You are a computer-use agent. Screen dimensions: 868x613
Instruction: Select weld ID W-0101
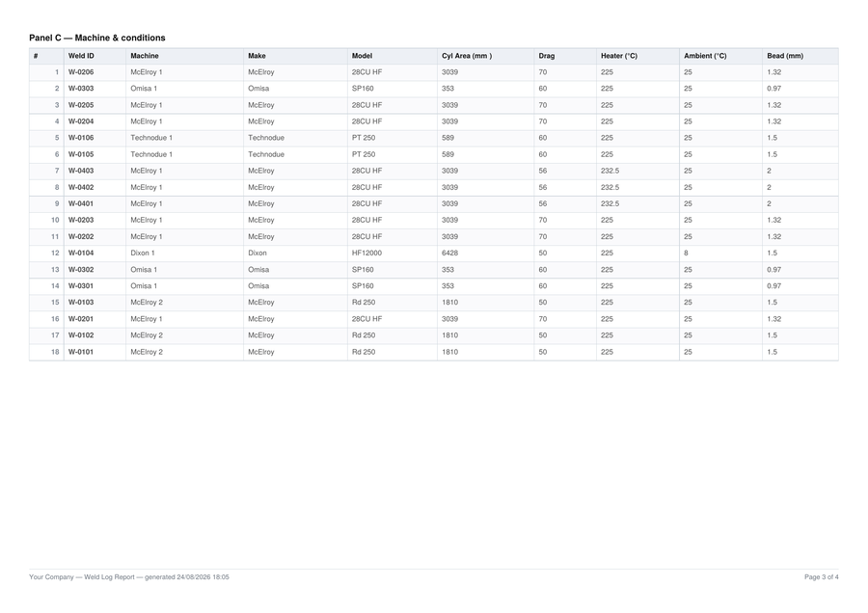click(81, 352)
